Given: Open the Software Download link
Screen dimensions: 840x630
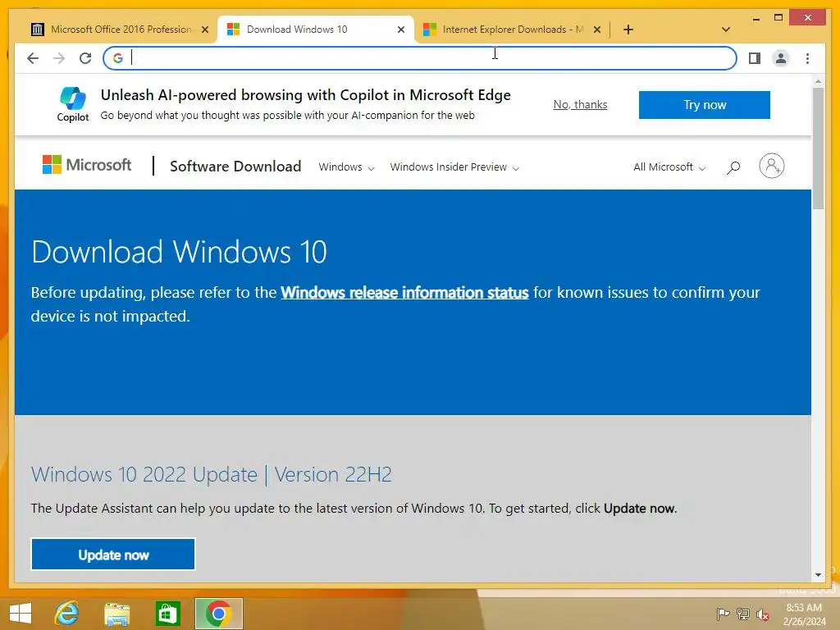Looking at the screenshot, I should (235, 166).
